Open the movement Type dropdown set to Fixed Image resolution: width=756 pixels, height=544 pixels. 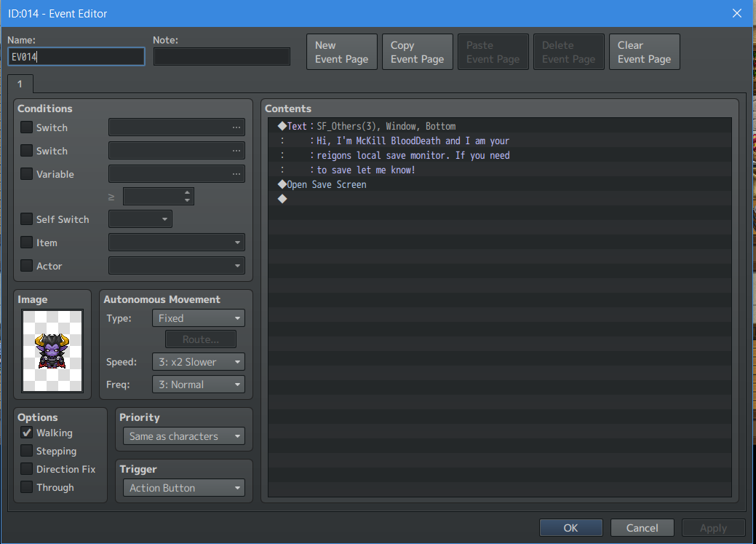(x=198, y=318)
